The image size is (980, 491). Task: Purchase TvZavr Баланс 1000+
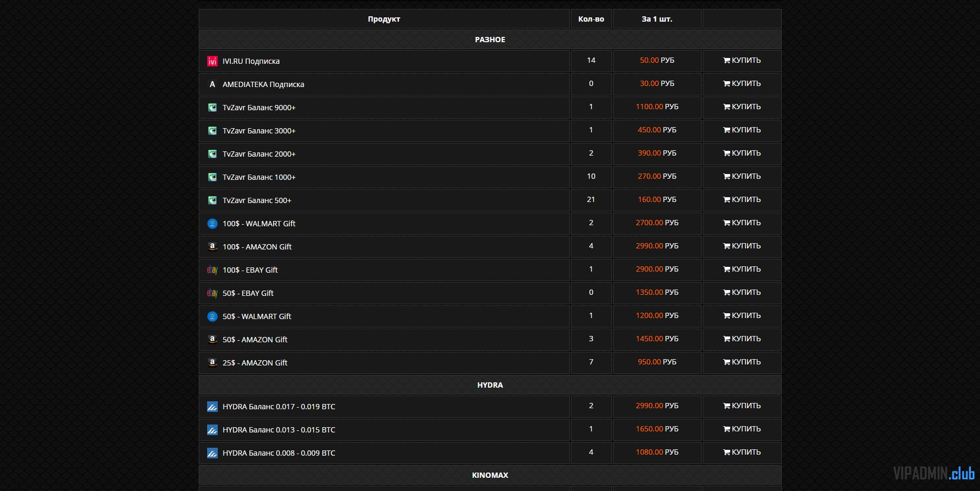click(742, 177)
